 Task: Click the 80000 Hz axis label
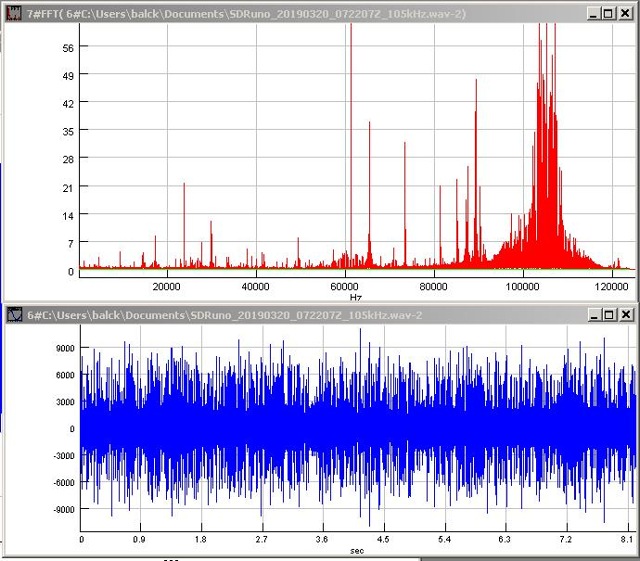pyautogui.click(x=433, y=287)
